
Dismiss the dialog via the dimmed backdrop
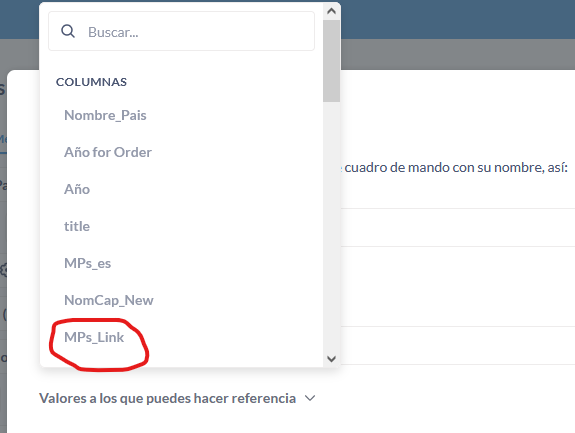458,54
